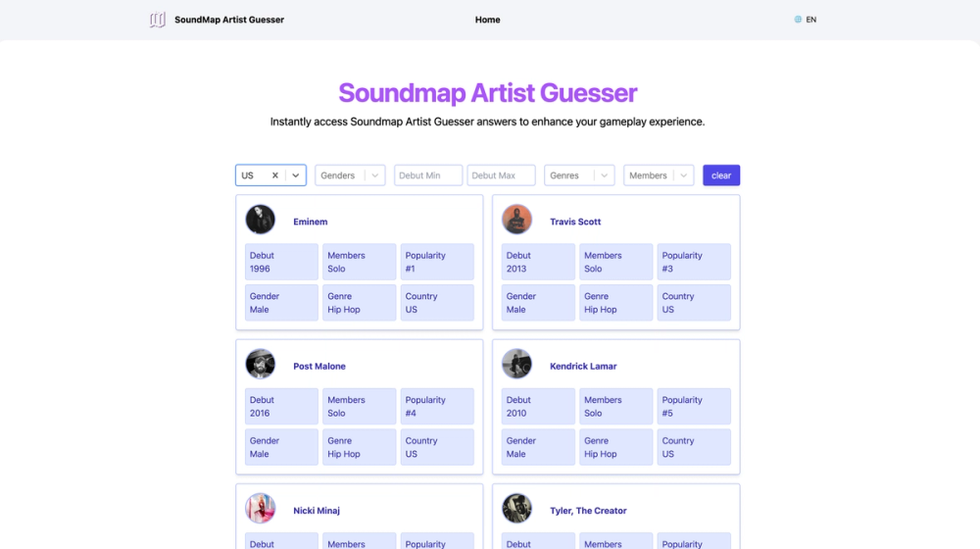The image size is (980, 549).
Task: Click Travis Scott's Genre Hip Hop tile
Action: tap(616, 303)
